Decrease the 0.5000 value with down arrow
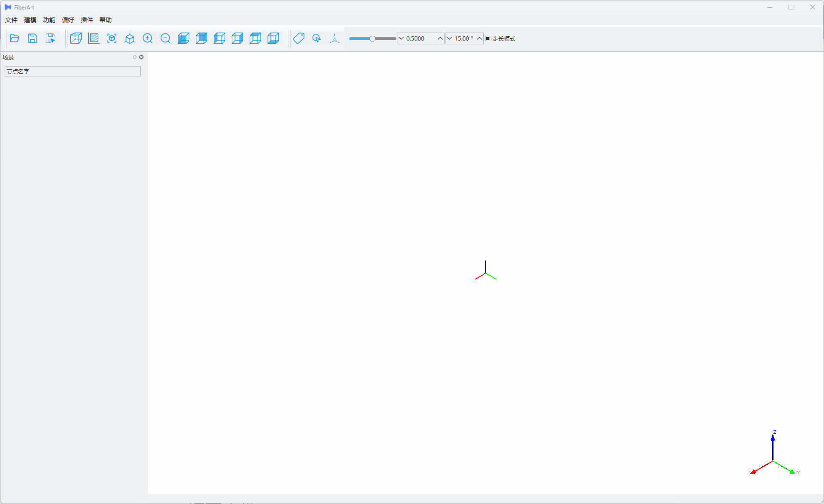This screenshot has width=824, height=504. tap(402, 39)
